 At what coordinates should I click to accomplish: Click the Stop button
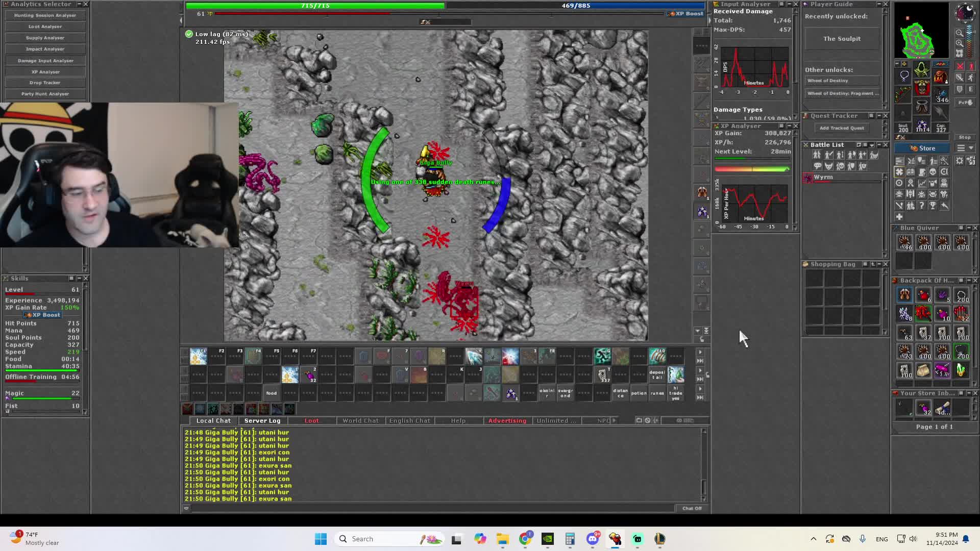(x=965, y=137)
